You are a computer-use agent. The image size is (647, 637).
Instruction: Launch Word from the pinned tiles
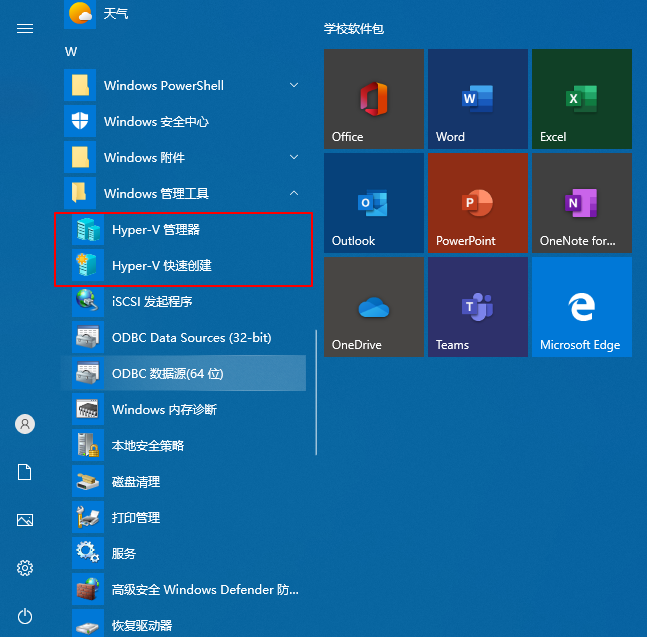[x=477, y=99]
